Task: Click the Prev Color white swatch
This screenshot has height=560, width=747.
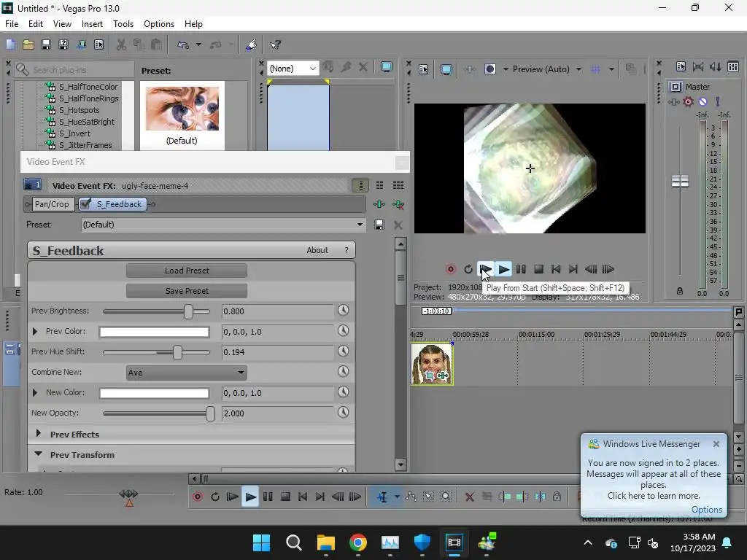Action: pyautogui.click(x=154, y=332)
